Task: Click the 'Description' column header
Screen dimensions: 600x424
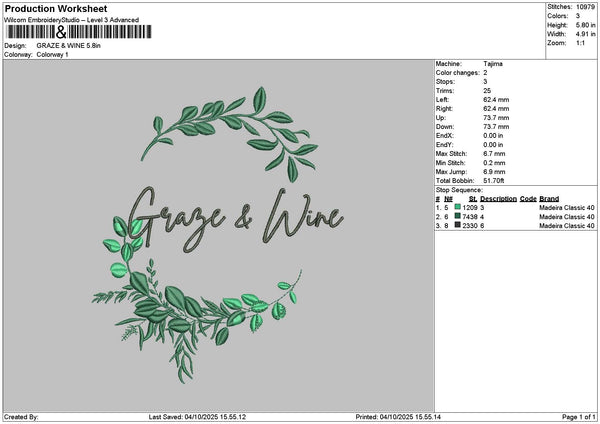Action: [498, 199]
